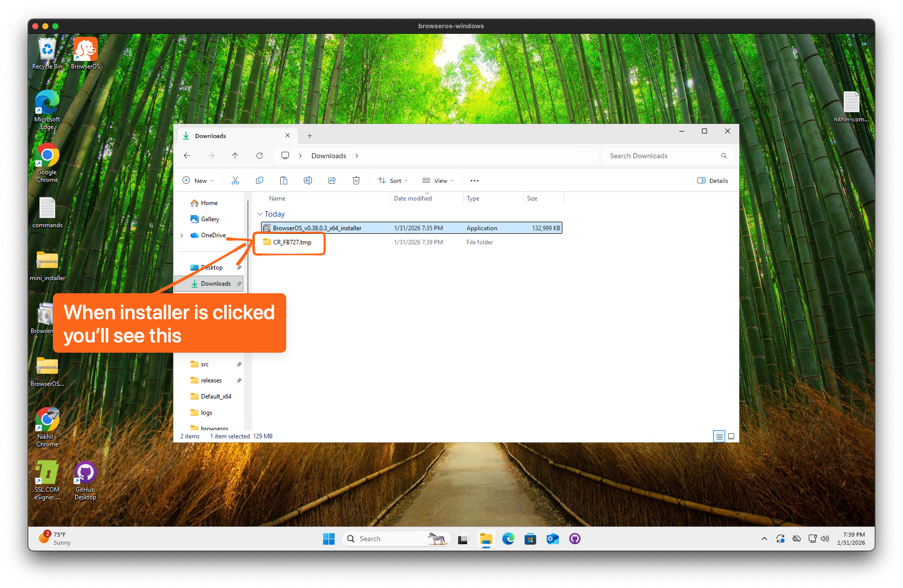Click the Rename icon in the toolbar
Viewport: 903px width, 588px height.
click(x=307, y=180)
